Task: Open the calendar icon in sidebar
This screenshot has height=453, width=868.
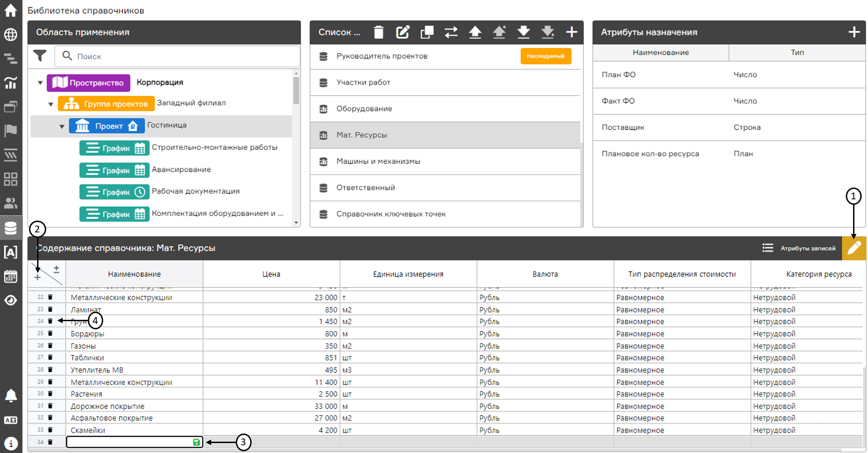Action: click(10, 276)
